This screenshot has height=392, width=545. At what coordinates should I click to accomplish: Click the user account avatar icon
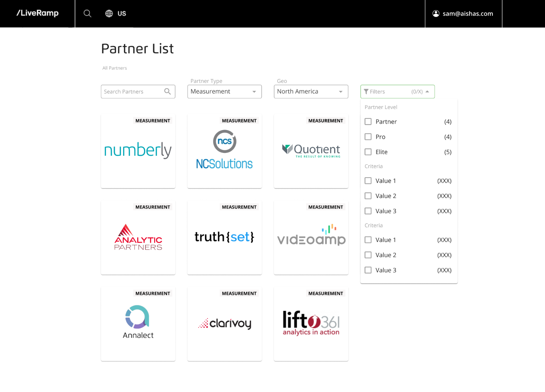(436, 13)
